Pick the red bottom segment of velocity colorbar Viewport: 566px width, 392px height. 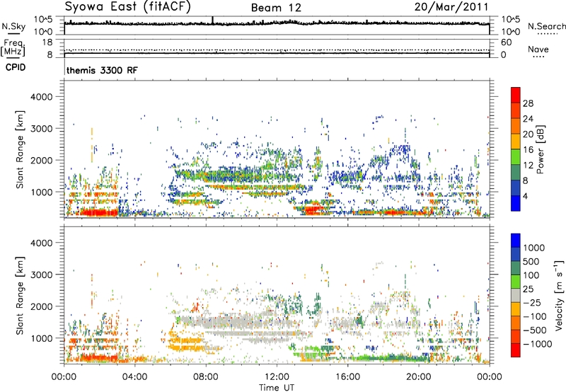[x=516, y=350]
